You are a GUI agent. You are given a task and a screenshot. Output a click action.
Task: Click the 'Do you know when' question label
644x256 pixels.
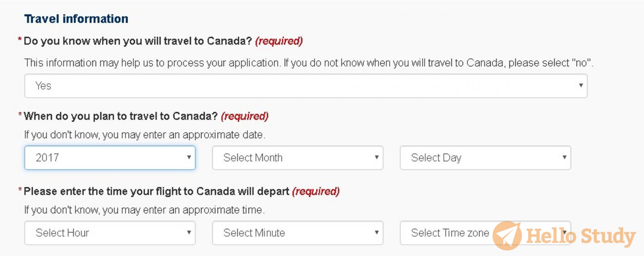(x=138, y=41)
